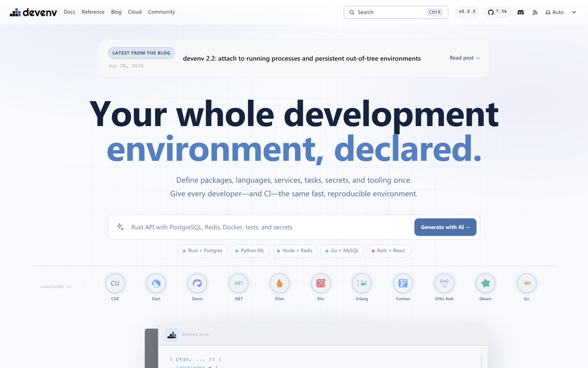This screenshot has width=588, height=368.
Task: Click the v2.2.2 version badge
Action: pos(467,12)
